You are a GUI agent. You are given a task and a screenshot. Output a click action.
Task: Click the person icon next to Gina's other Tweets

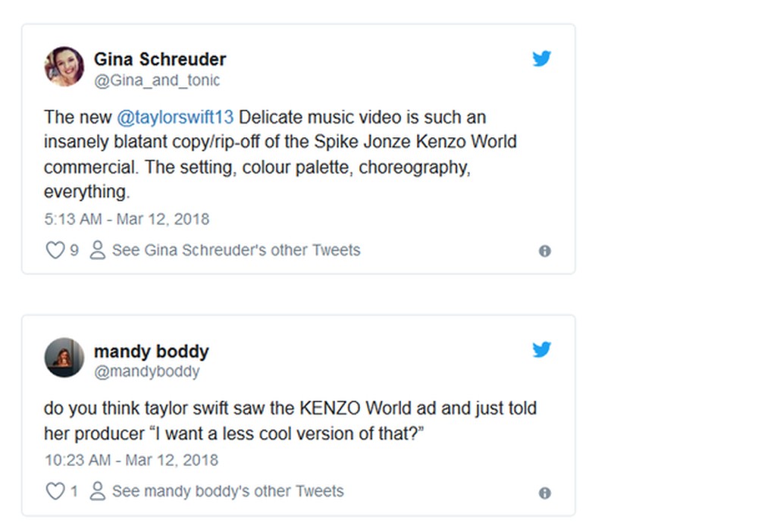[97, 250]
